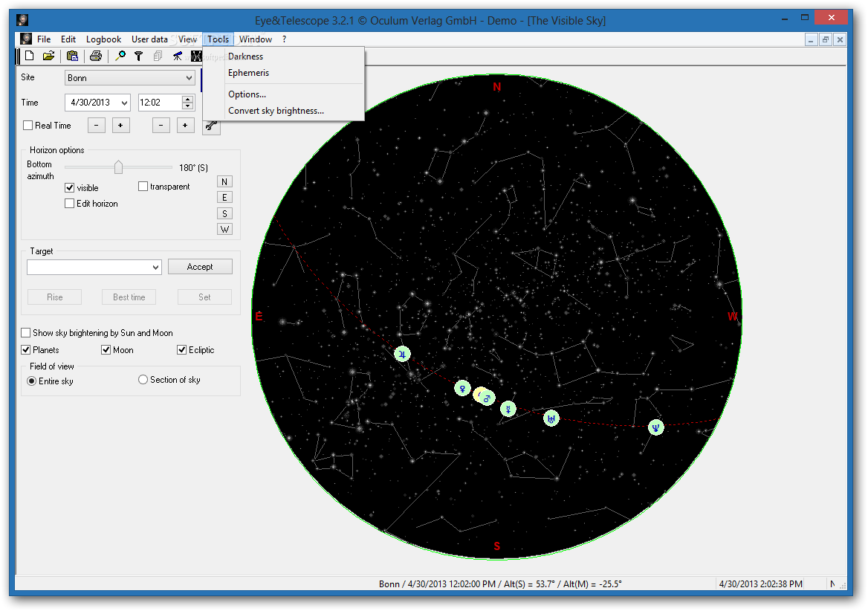The width and height of the screenshot is (868, 611).
Task: Print using the printer toolbar icon
Action: coord(96,55)
